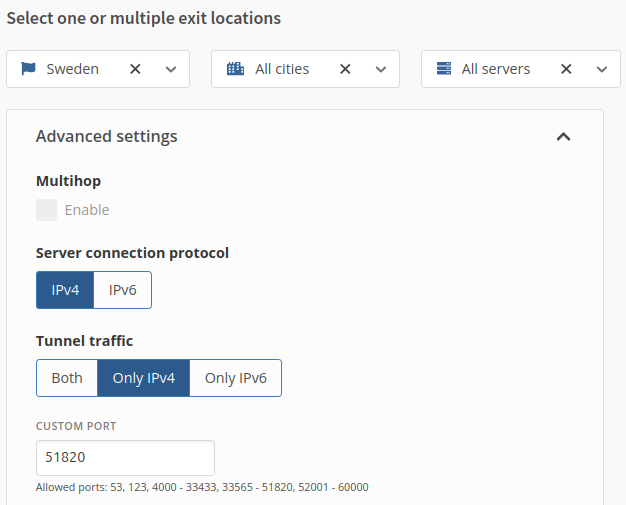Set tunnel traffic to Only IPv4

pos(143,378)
